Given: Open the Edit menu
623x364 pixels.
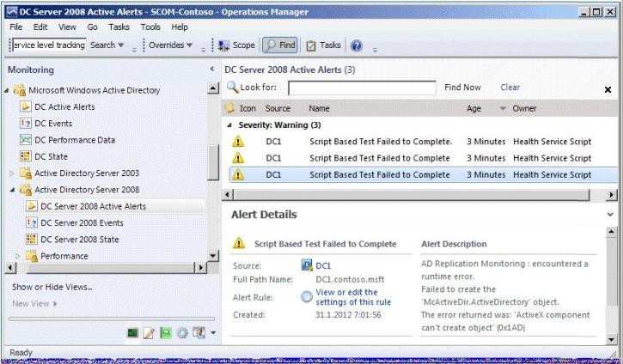Looking at the screenshot, I should click(x=40, y=27).
